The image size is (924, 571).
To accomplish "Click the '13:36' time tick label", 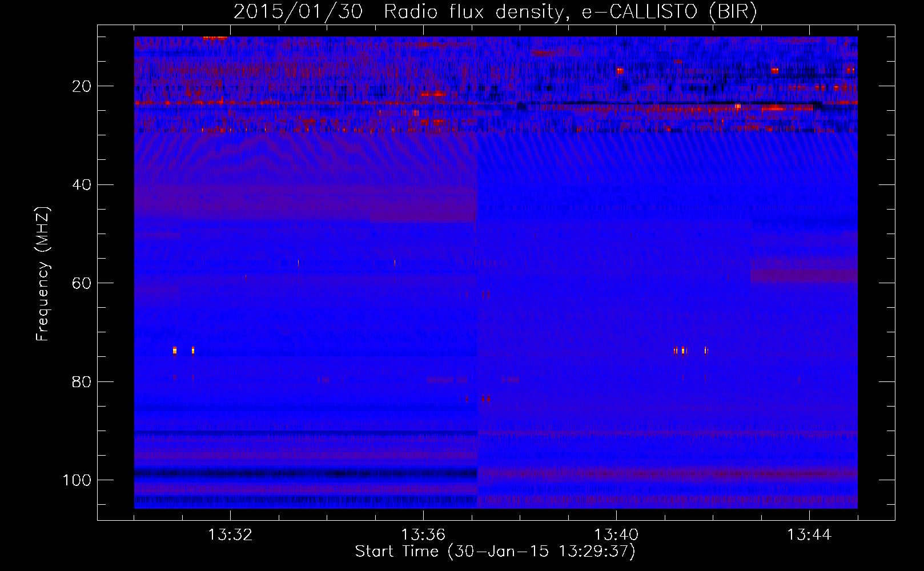I will click(423, 535).
